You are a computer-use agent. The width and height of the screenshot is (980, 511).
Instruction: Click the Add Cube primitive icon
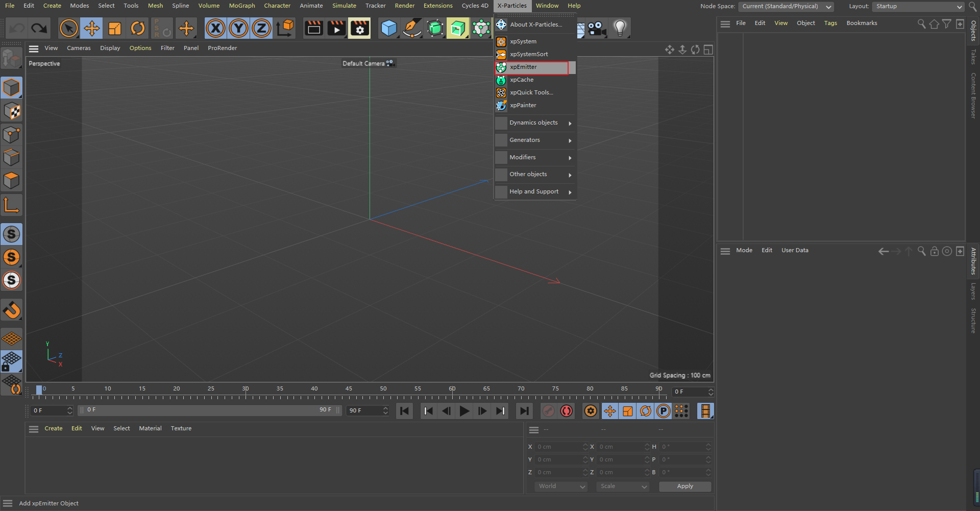[389, 28]
